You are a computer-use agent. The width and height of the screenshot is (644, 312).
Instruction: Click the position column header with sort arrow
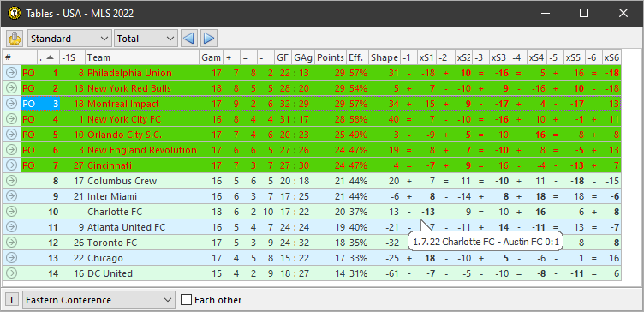click(x=48, y=58)
